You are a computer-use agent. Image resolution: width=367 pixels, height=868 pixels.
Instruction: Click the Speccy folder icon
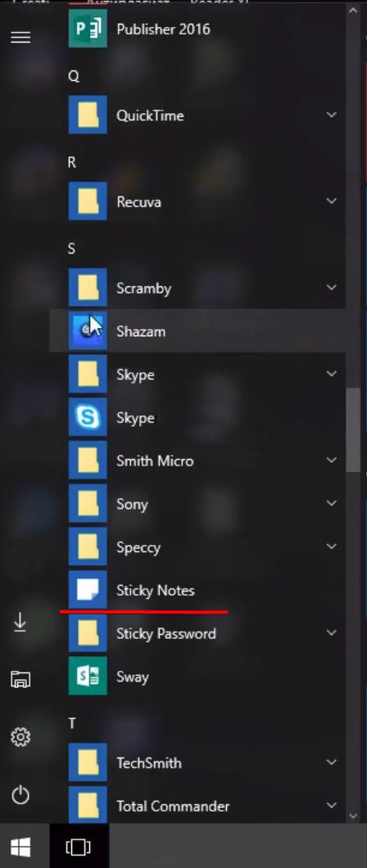click(x=88, y=547)
